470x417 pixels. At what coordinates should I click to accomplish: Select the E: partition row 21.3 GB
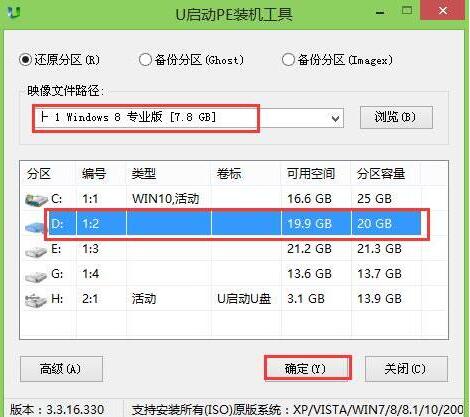(x=234, y=249)
